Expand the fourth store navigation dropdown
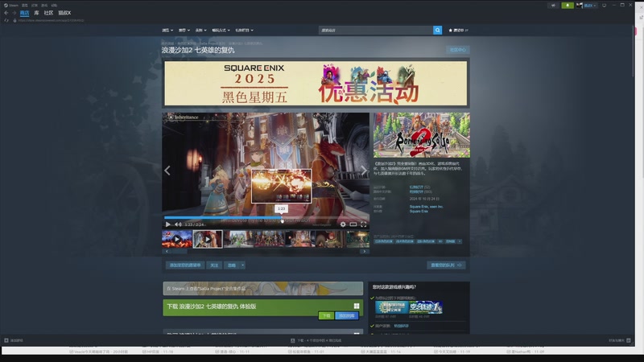 221,31
